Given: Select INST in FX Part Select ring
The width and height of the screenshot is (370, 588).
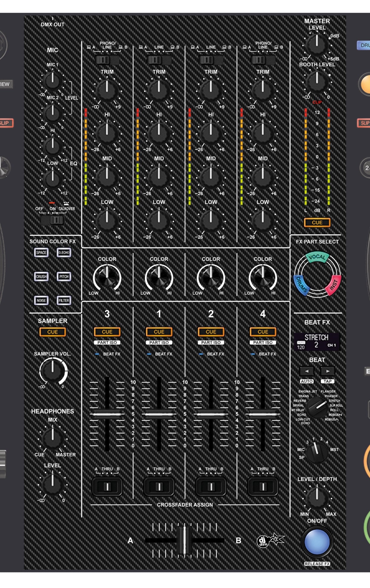Looking at the screenshot, I should pos(334,285).
